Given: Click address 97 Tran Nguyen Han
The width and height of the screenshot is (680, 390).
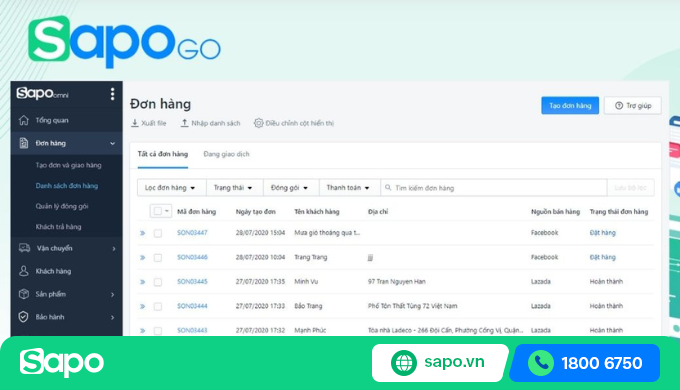Looking at the screenshot, I should click(x=397, y=282).
